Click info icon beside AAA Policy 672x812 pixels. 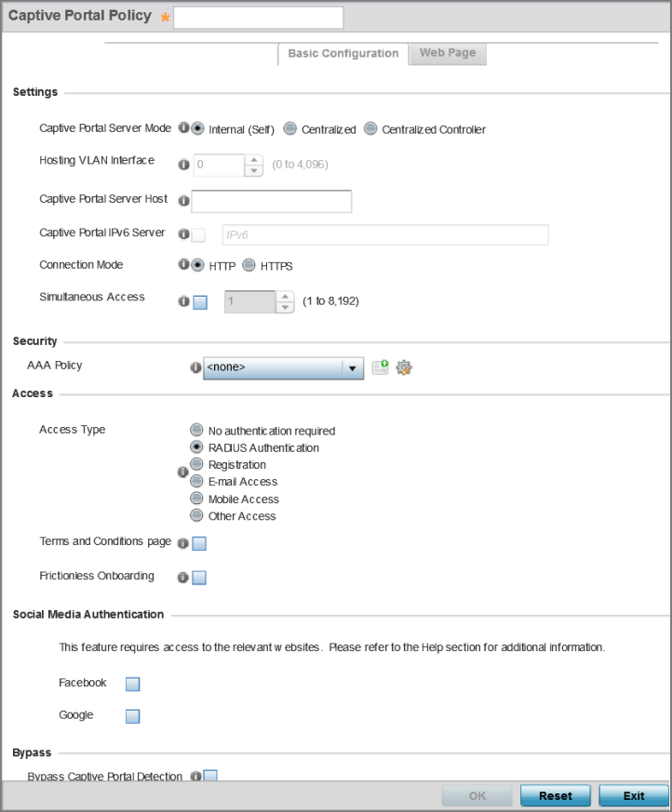(x=195, y=367)
